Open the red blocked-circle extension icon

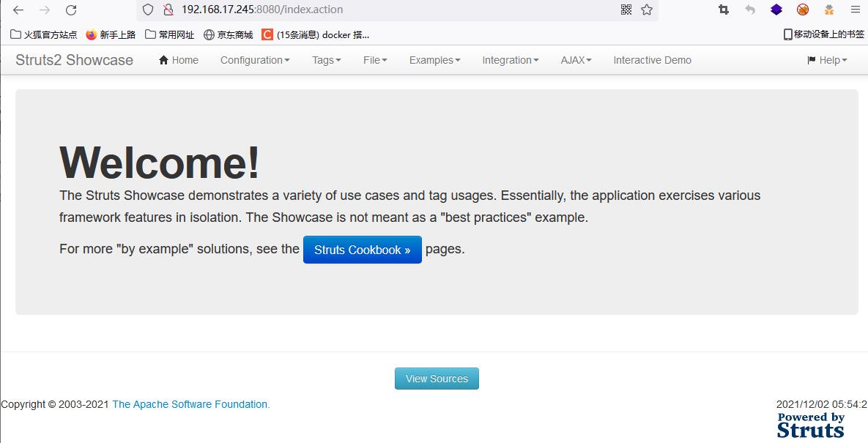point(803,10)
